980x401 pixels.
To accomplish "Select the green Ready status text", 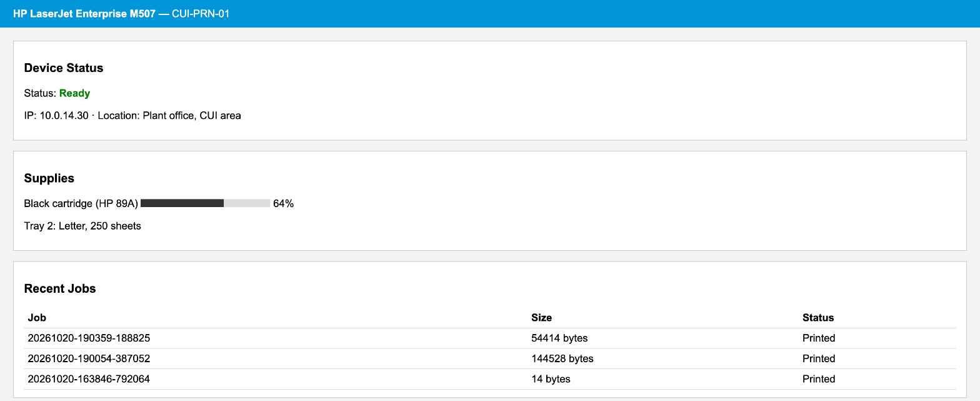I will (75, 93).
